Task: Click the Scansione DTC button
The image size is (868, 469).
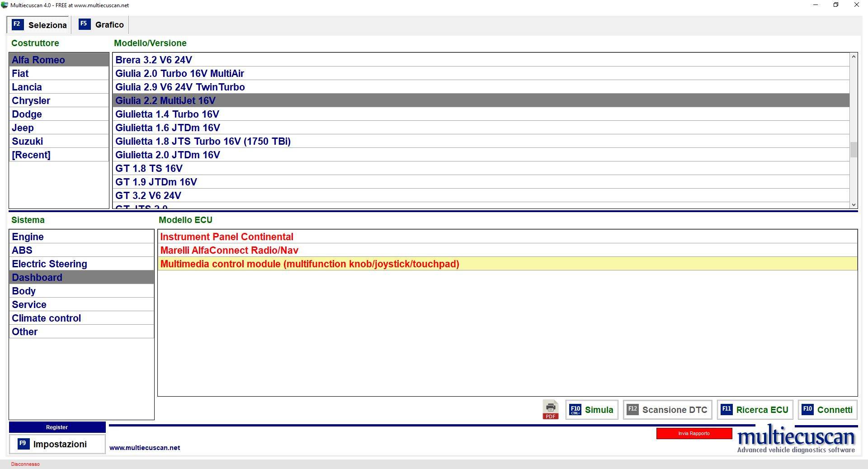Action: (667, 410)
